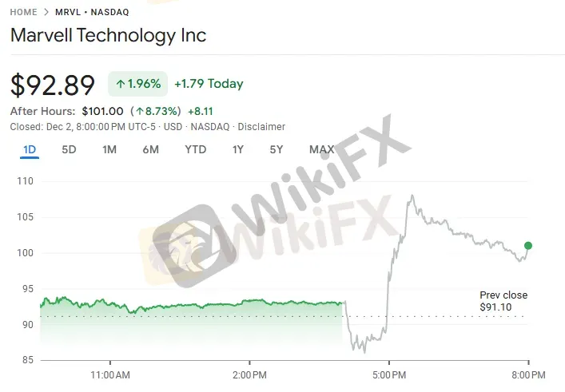565x392 pixels.
Task: Choose the 5Y chart tab
Action: [277, 149]
